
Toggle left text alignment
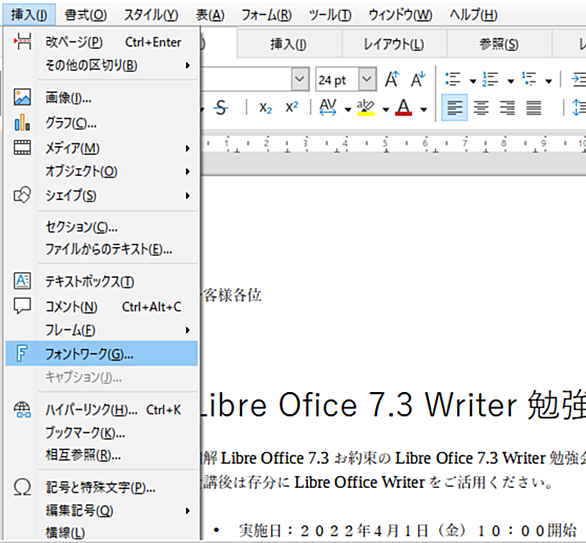coord(454,108)
